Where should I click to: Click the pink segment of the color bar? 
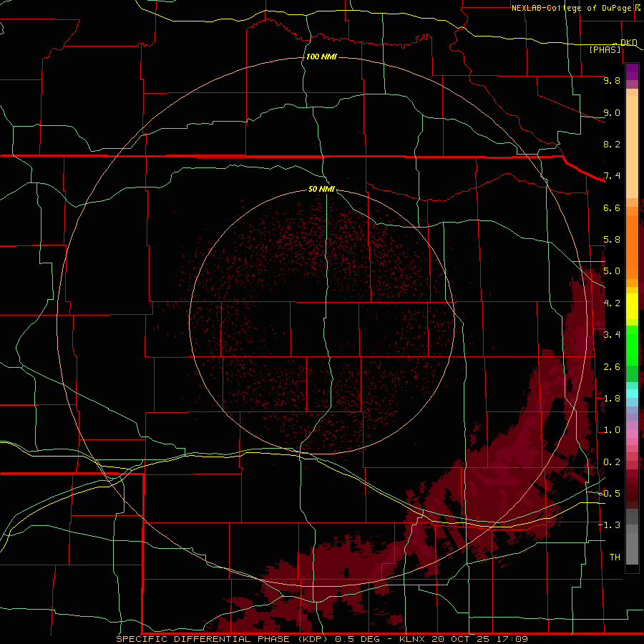coord(632,434)
